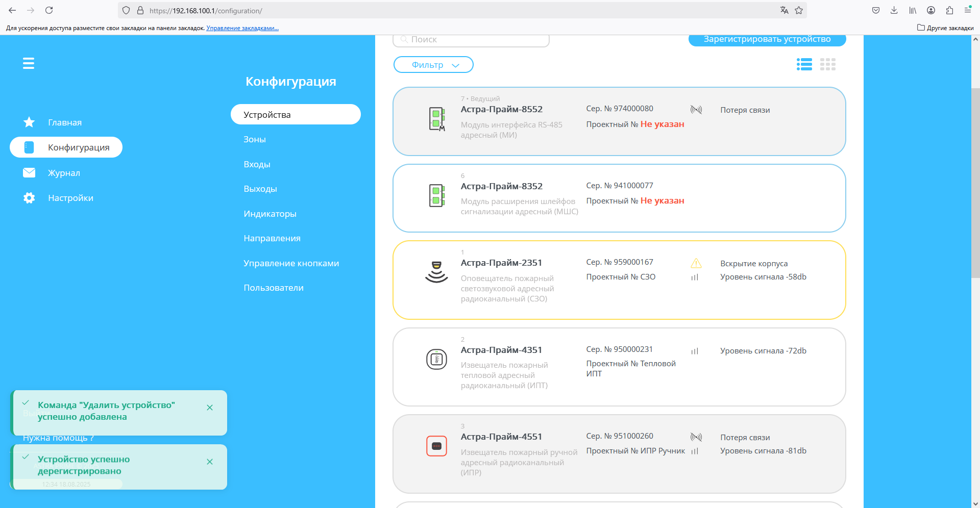
Task: Click Сер. № 941000077 text
Action: [x=620, y=186]
